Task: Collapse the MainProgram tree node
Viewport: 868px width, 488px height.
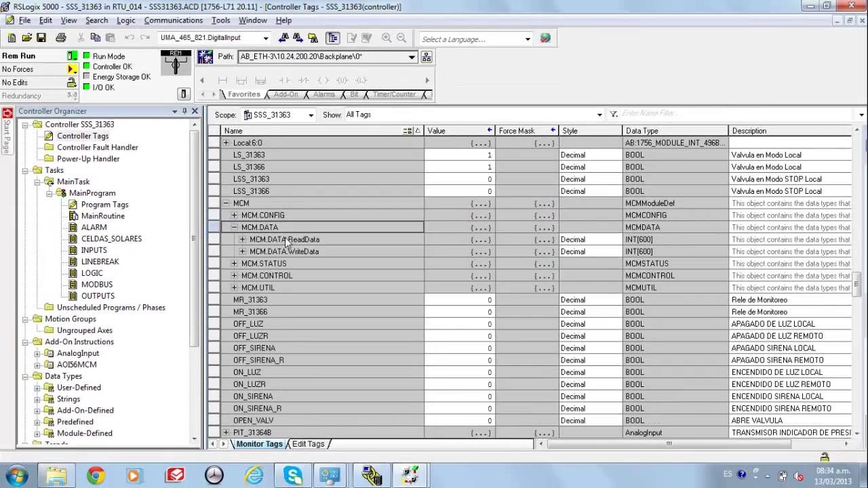Action: [x=50, y=193]
